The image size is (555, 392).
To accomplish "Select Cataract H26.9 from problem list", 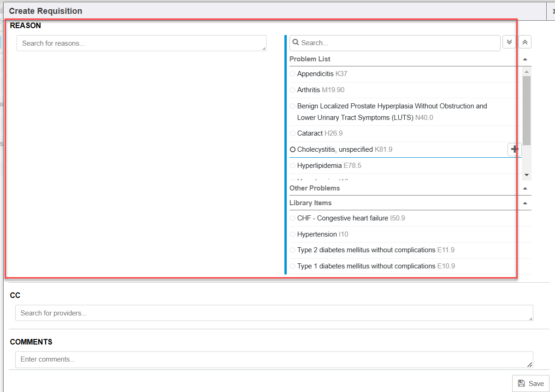I will [x=293, y=133].
